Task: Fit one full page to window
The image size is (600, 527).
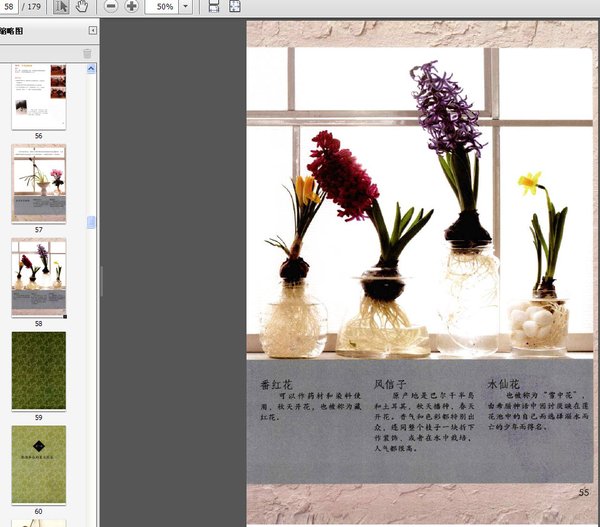Action: click(x=235, y=7)
